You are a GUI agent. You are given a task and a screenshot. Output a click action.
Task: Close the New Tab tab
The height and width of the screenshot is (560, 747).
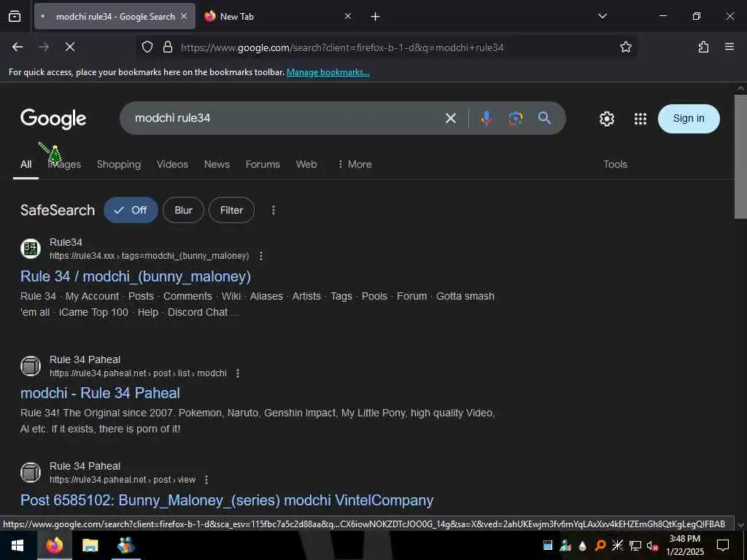[348, 16]
